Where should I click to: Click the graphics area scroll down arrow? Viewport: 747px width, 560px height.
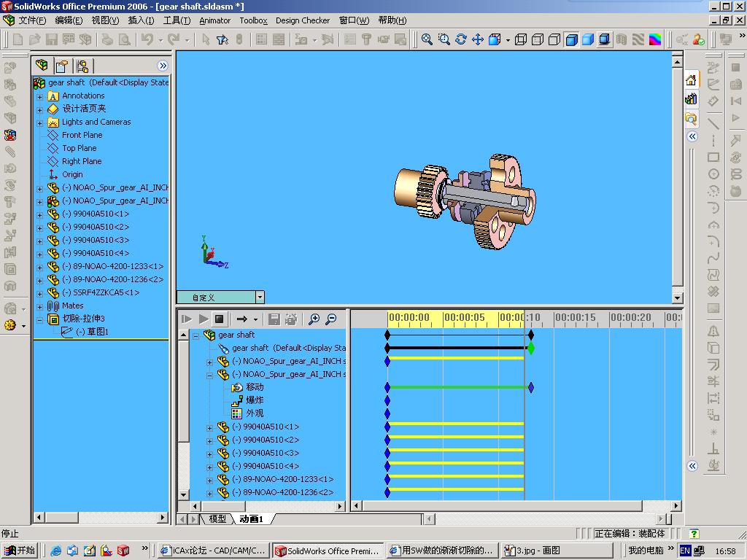pos(678,298)
